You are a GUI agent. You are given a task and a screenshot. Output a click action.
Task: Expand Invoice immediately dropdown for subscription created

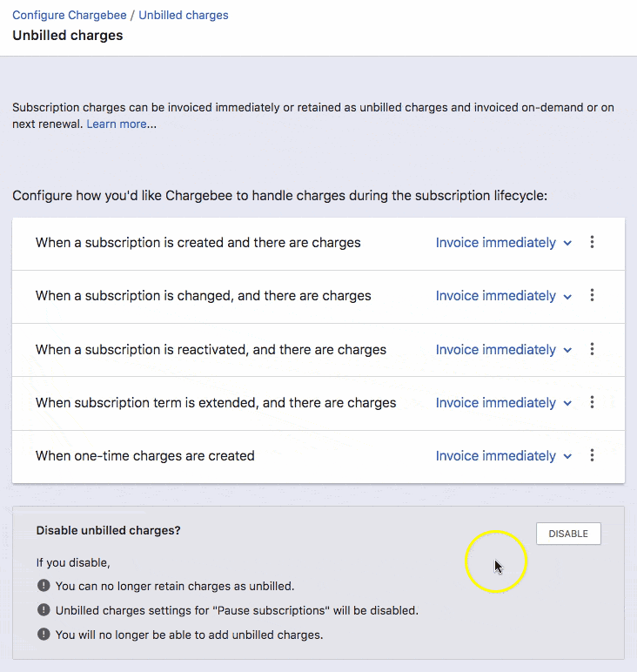[503, 243]
